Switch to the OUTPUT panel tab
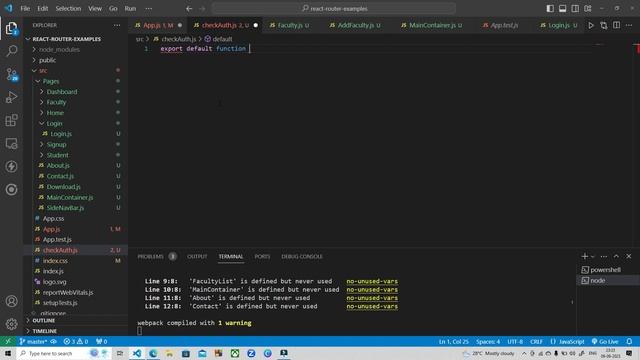This screenshot has width=640, height=360. click(197, 256)
